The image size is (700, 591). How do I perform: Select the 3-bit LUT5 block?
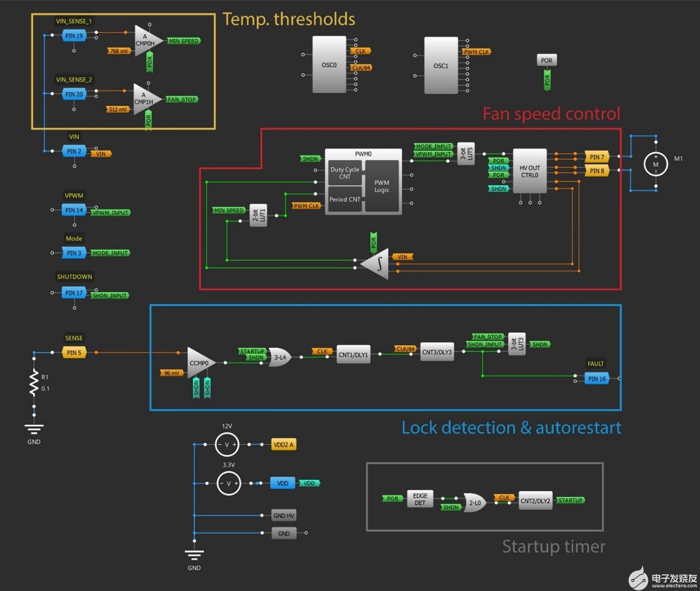click(x=466, y=154)
